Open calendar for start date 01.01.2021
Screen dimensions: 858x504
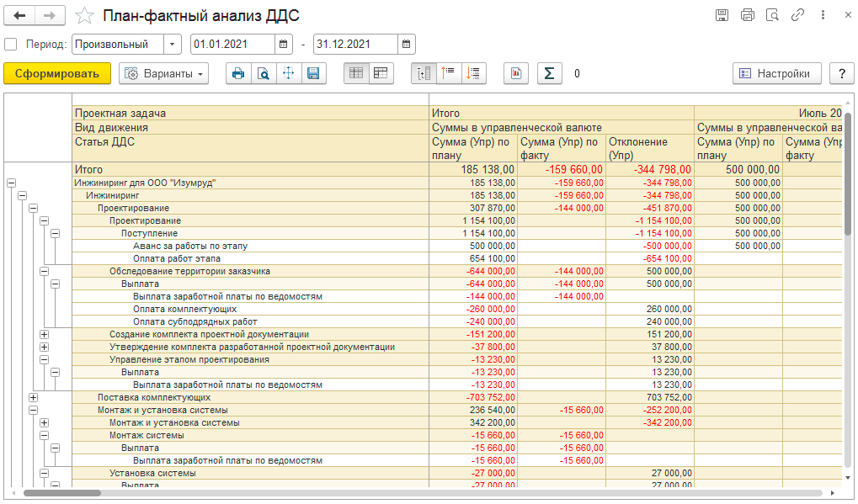coord(284,45)
